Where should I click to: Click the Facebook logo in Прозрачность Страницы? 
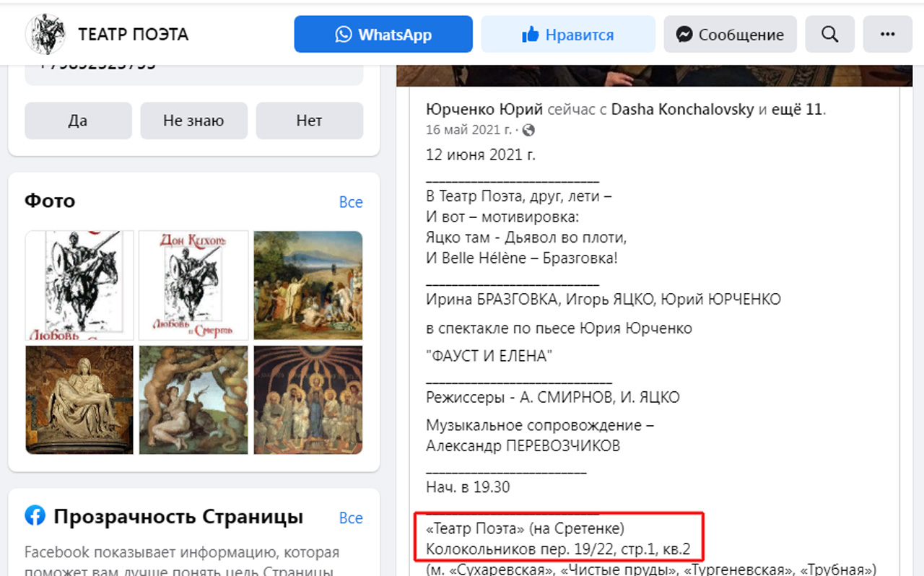[x=35, y=515]
